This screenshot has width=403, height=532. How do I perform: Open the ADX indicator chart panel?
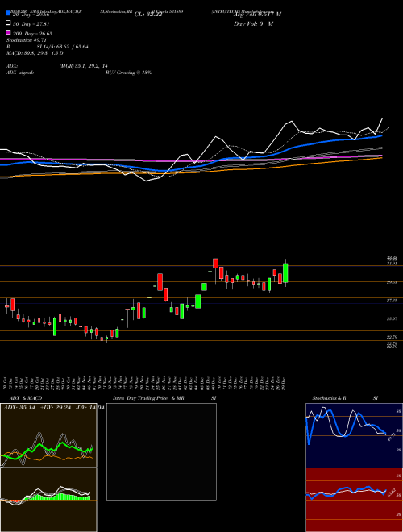(48, 435)
